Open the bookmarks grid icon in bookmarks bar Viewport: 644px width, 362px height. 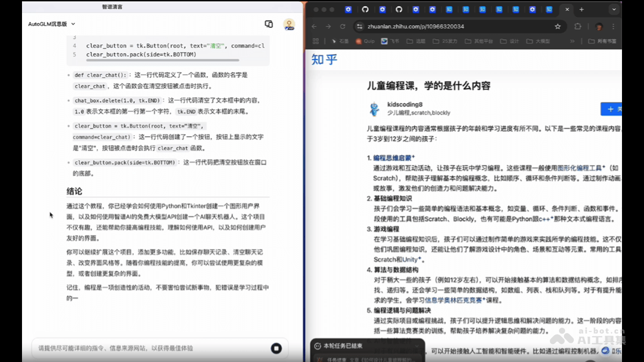point(316,41)
